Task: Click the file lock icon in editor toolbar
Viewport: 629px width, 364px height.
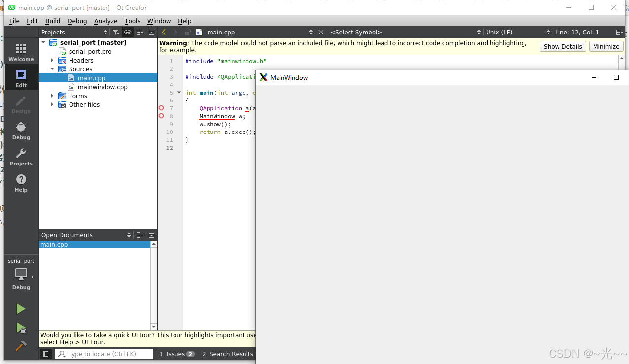Action: pos(187,32)
